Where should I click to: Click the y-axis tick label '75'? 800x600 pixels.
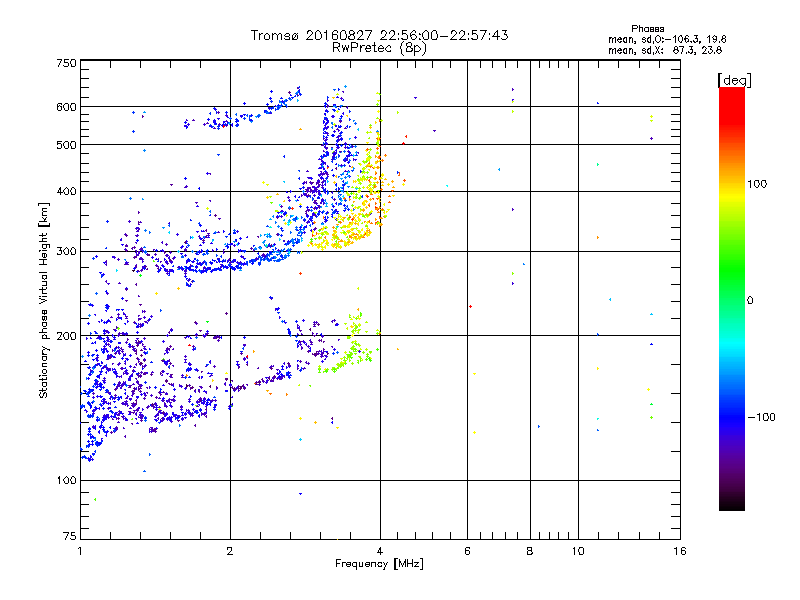pos(70,536)
